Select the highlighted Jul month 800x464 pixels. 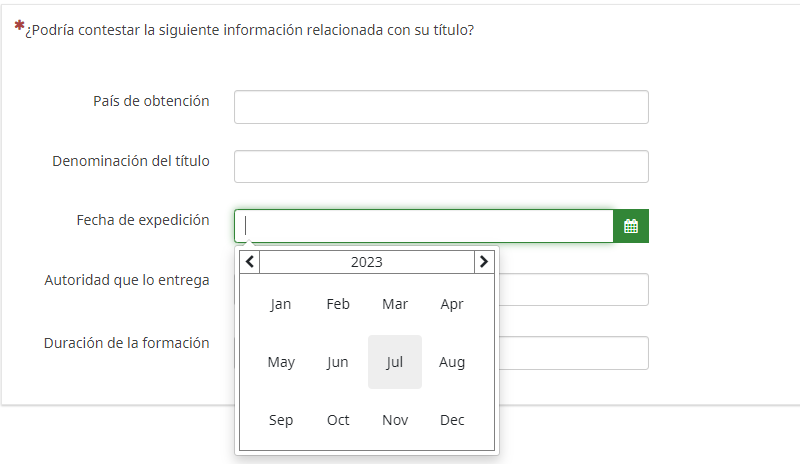[395, 362]
